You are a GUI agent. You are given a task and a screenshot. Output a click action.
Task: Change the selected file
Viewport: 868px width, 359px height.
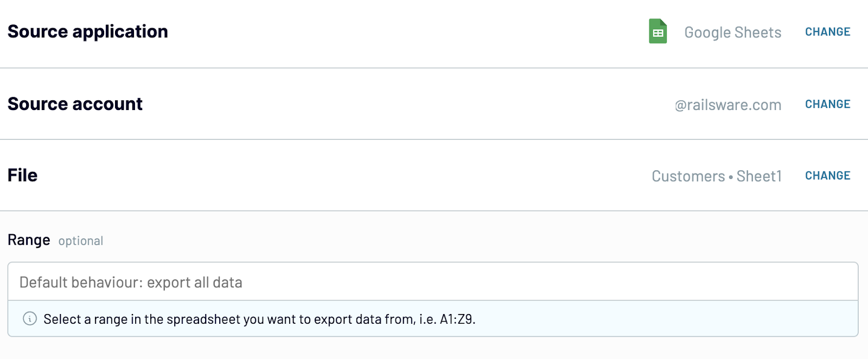coord(827,175)
